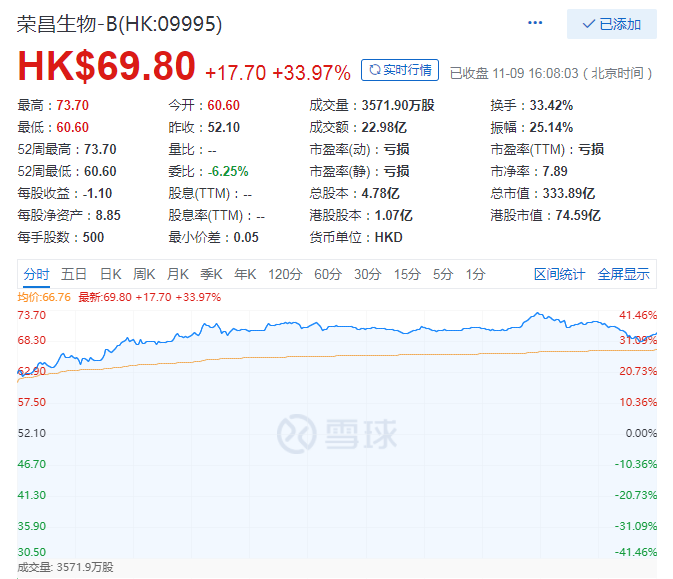Image resolution: width=673 pixels, height=579 pixels.
Task: Click the 总市值 value 333.89亿
Action: (x=569, y=193)
